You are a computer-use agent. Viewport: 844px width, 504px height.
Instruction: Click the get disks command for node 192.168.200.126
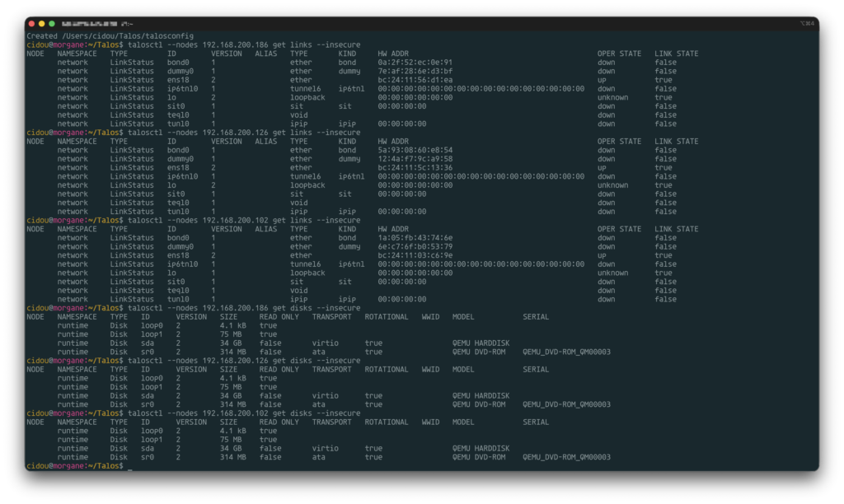coord(243,361)
